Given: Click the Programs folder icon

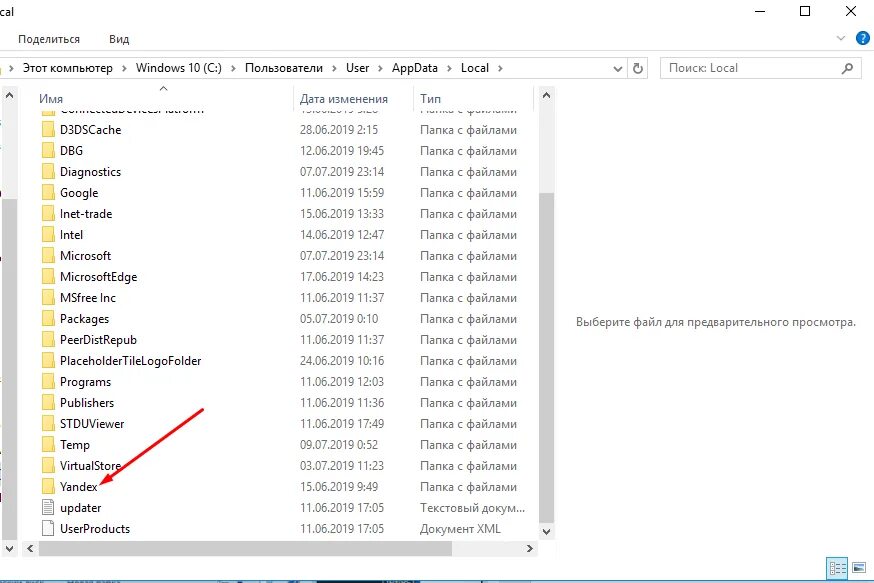Looking at the screenshot, I should [48, 382].
